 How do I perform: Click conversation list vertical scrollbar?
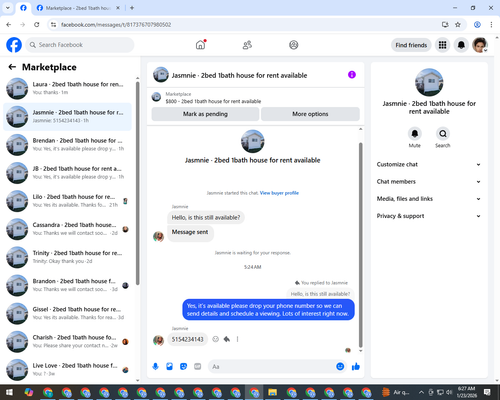click(137, 183)
